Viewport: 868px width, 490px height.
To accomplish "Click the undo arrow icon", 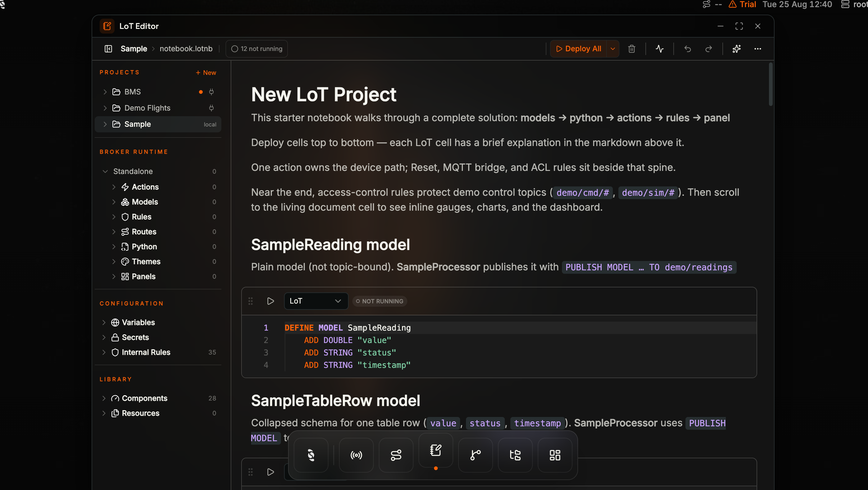I will 688,48.
